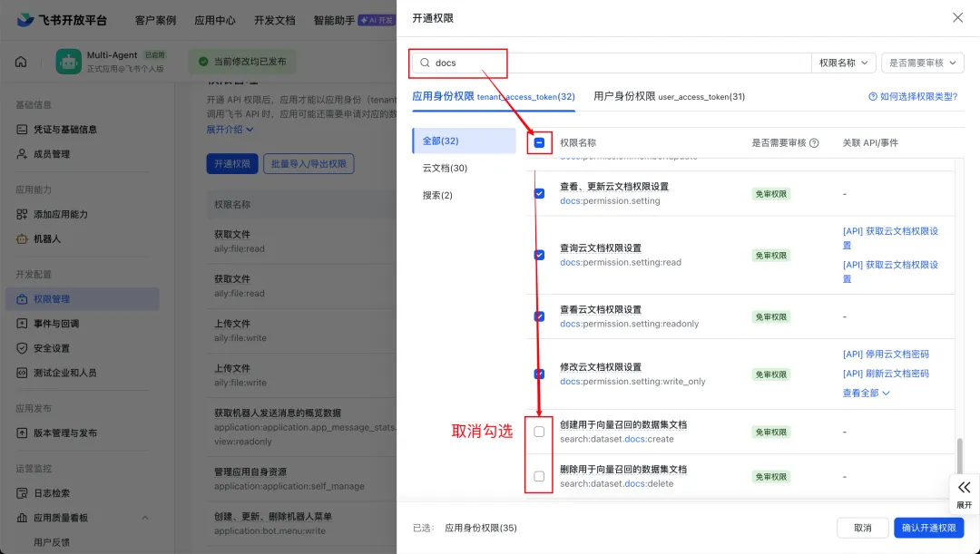
Task: Uncheck docs:permission.setting:readonly checkbox
Action: pos(539,316)
